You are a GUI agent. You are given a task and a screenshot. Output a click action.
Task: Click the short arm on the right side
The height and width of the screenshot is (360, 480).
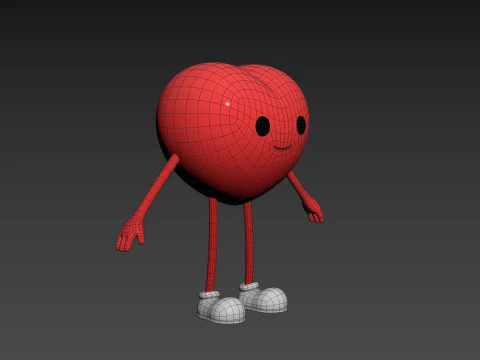pos(298,187)
